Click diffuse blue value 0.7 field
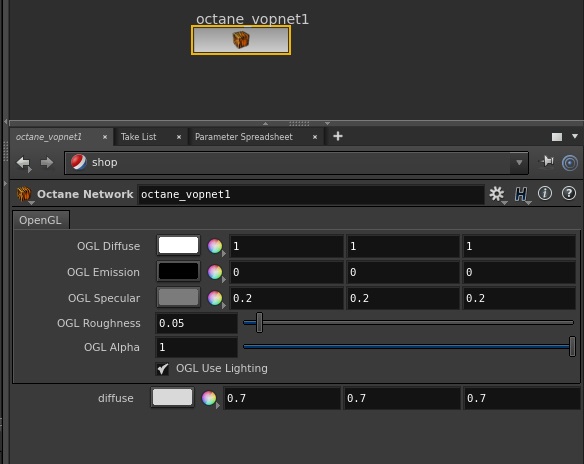 (522, 398)
